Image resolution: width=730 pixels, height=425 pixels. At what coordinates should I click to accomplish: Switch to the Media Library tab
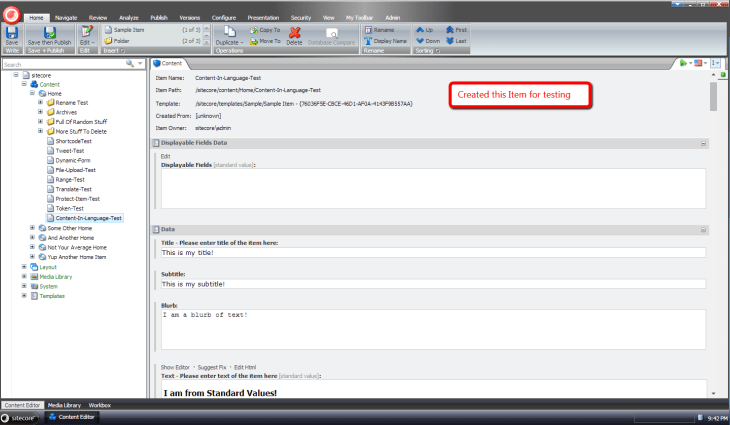pos(64,405)
